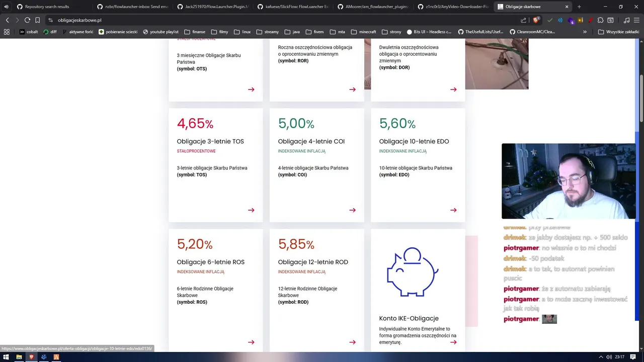Open the arrow on the ROS 6-year bond card
The width and height of the screenshot is (644, 362).
(251, 342)
